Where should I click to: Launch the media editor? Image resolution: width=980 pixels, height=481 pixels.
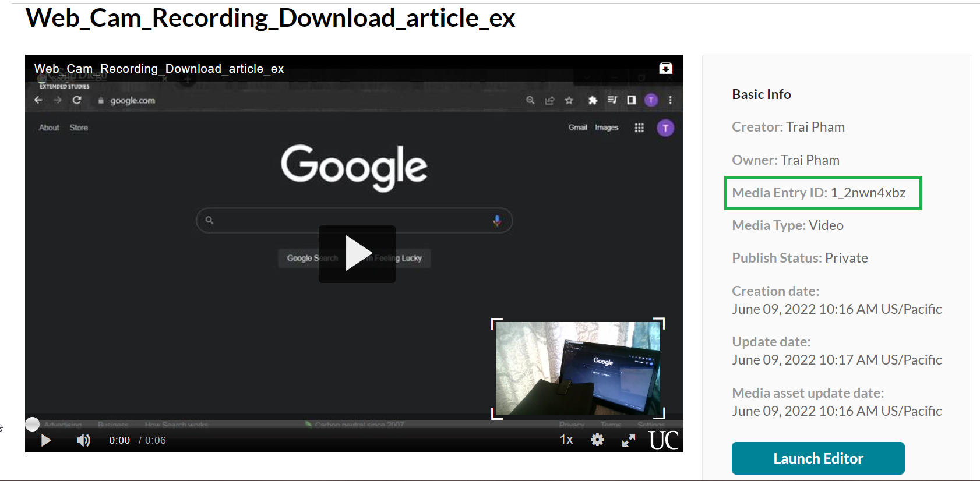coord(818,458)
